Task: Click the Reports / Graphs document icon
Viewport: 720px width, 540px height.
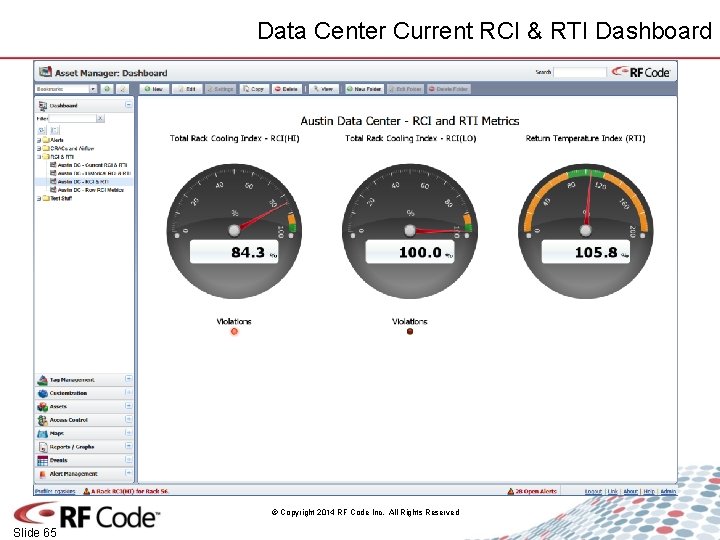Action: (43, 447)
